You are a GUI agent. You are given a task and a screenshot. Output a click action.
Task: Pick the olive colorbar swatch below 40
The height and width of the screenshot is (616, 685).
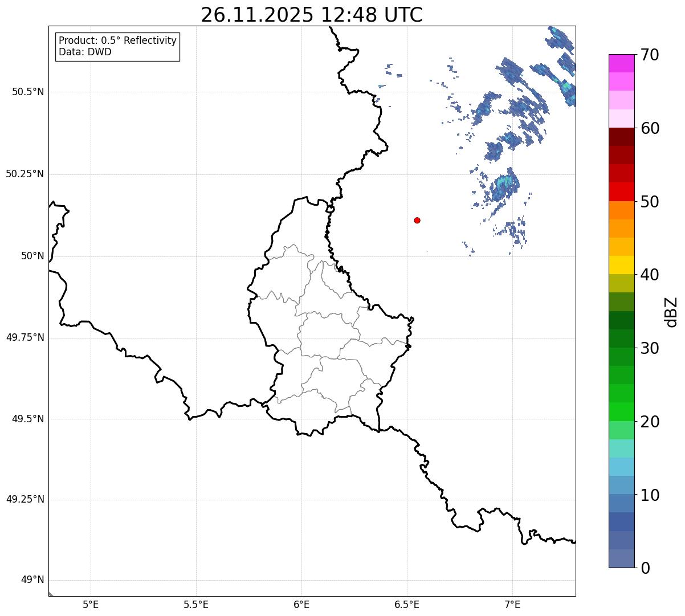621,283
